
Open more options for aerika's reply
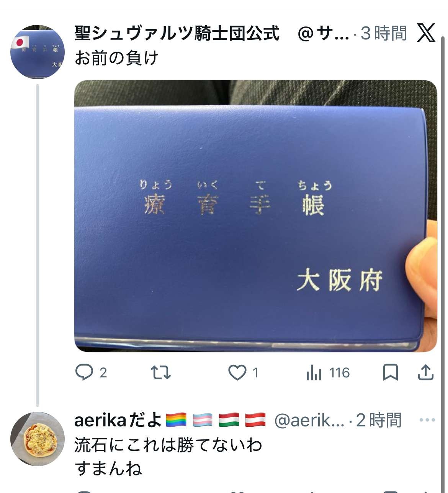pyautogui.click(x=427, y=420)
